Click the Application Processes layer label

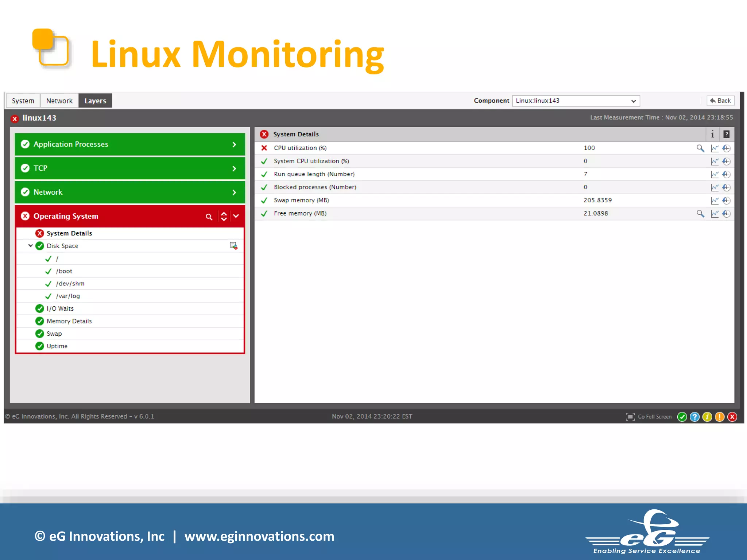[x=71, y=144]
